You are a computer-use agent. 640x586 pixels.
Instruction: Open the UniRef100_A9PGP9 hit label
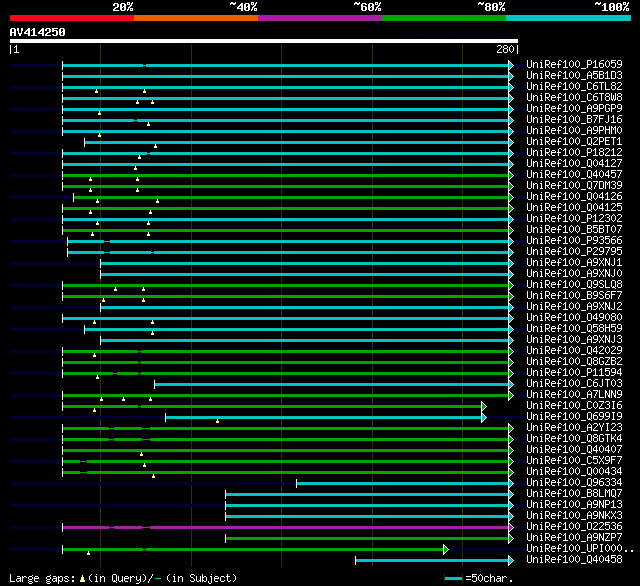point(574,109)
